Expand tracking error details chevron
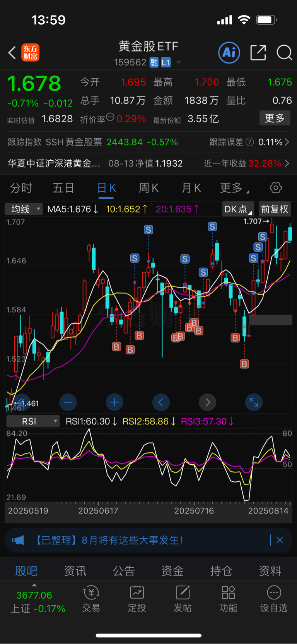This screenshot has width=297, height=644. tap(287, 142)
